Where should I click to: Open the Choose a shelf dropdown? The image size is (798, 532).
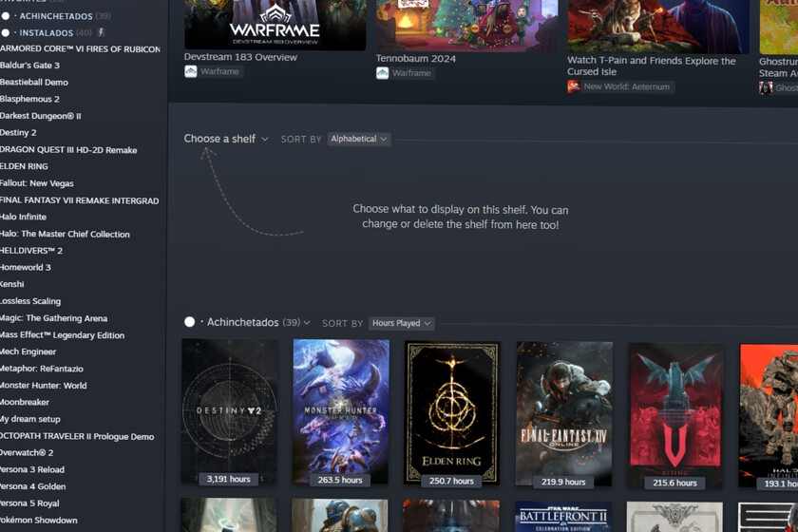tap(226, 139)
